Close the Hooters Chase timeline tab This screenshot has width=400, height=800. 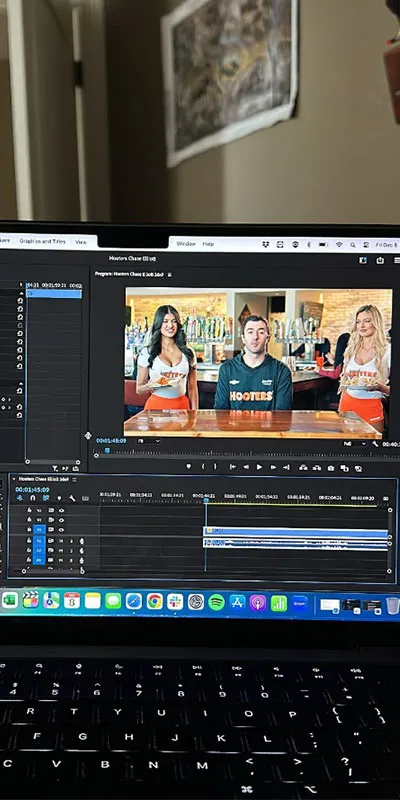(14, 479)
